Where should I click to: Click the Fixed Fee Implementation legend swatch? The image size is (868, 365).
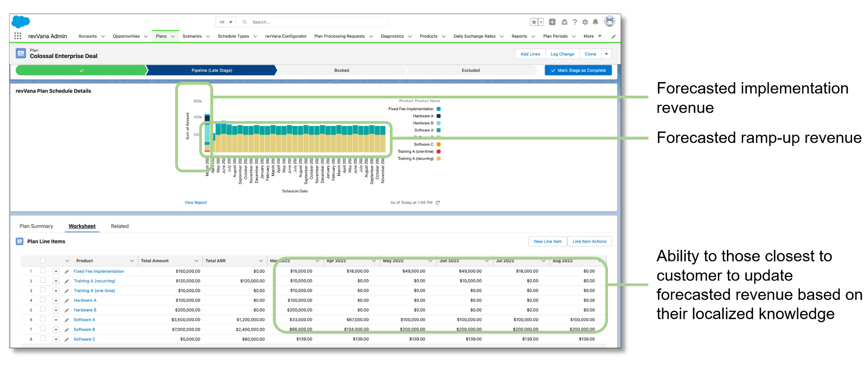coord(439,109)
